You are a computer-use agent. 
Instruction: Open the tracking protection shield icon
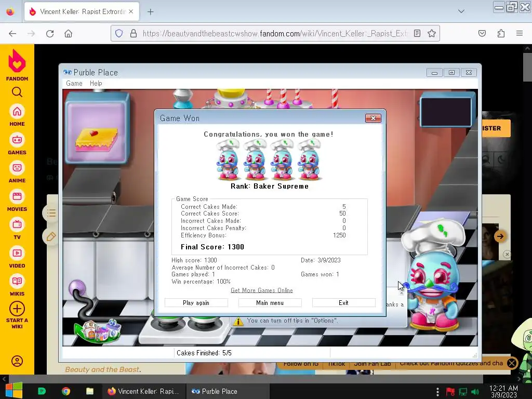[119, 33]
